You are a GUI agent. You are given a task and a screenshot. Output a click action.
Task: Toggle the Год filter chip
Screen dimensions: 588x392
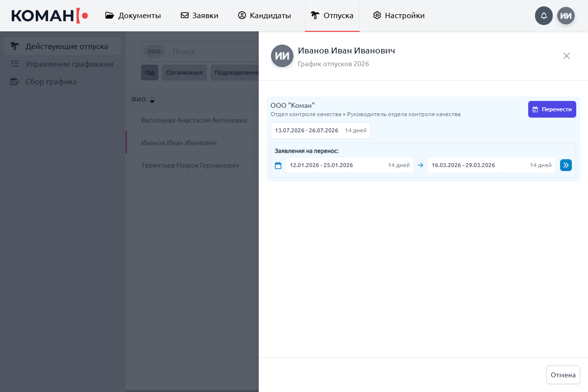[149, 73]
